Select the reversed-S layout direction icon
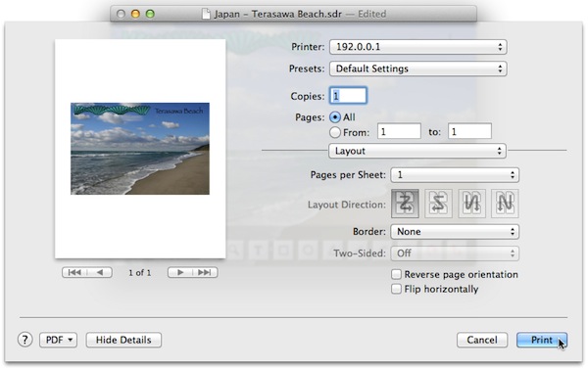This screenshot has width=588, height=368. click(438, 204)
